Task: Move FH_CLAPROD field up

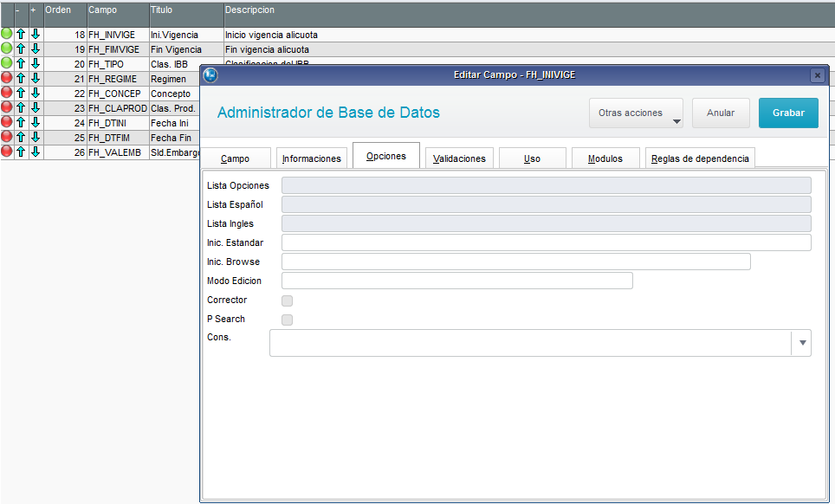Action: tap(21, 108)
